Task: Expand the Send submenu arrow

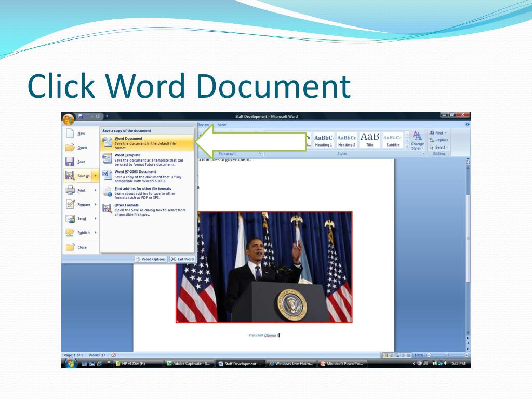Action: (96, 219)
